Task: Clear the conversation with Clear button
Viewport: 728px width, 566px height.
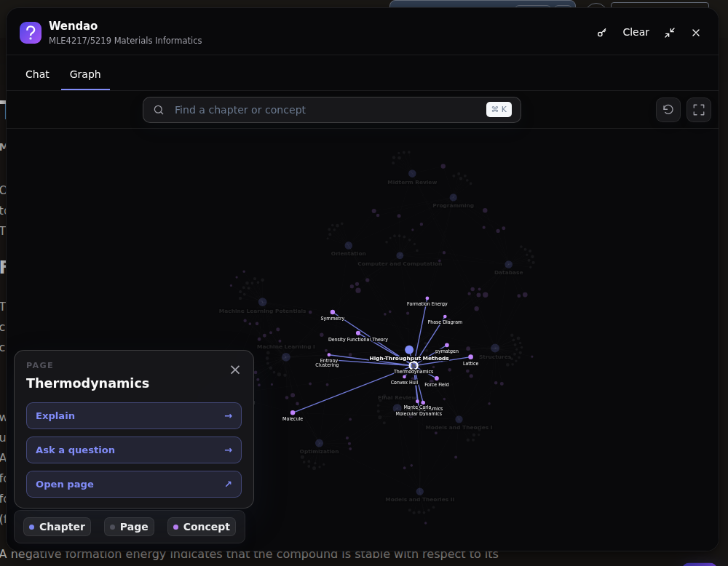Action: click(636, 32)
